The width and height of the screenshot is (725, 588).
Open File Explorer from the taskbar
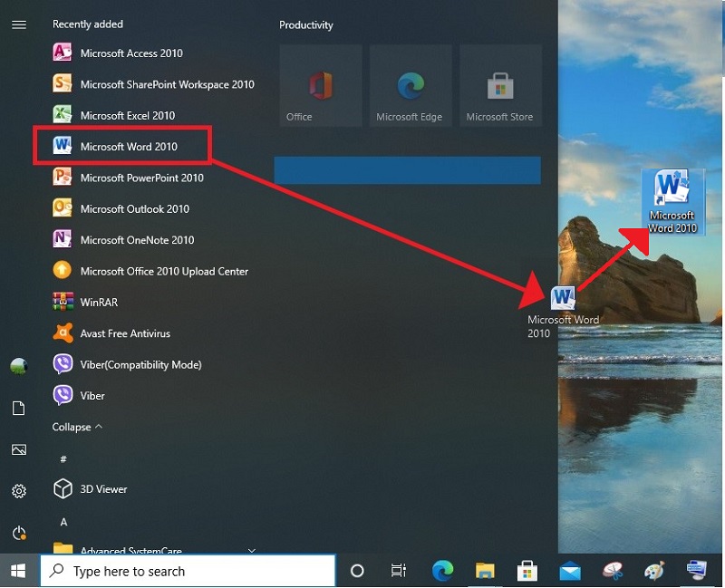click(486, 571)
